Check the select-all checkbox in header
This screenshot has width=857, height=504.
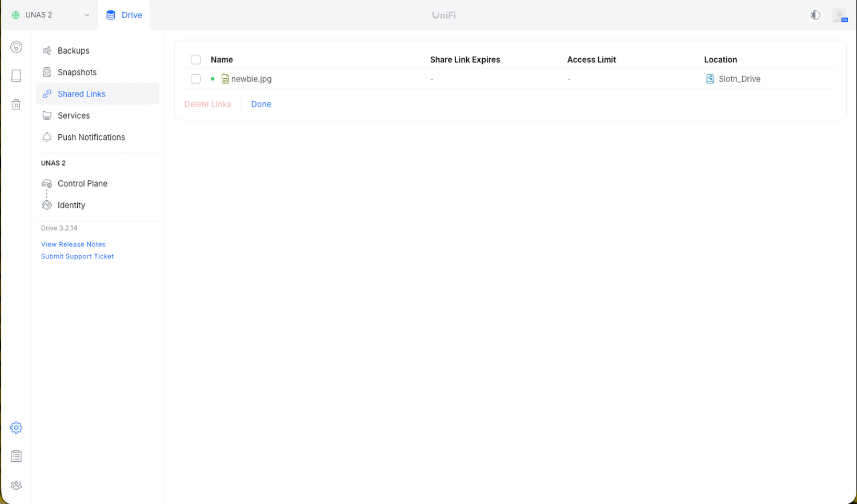tap(195, 59)
